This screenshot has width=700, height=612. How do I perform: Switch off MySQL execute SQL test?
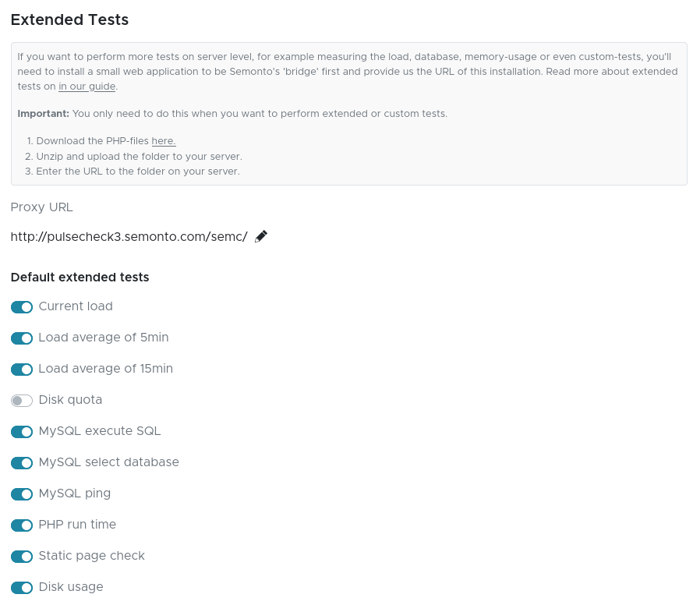22,432
